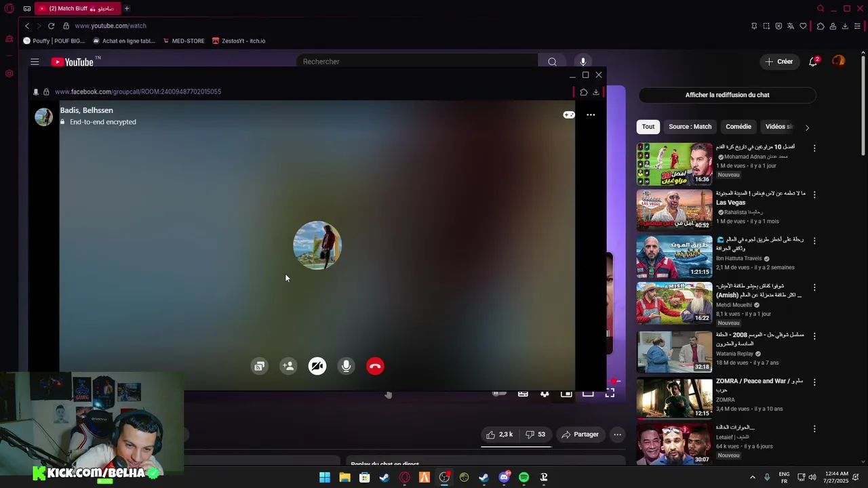Toggle fullscreen on the YouTube player

[x=610, y=393]
